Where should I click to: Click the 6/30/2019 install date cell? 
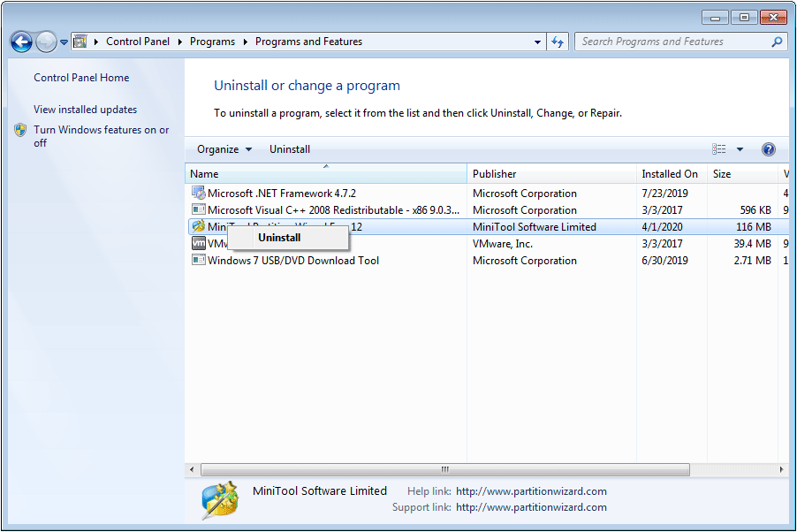point(664,261)
